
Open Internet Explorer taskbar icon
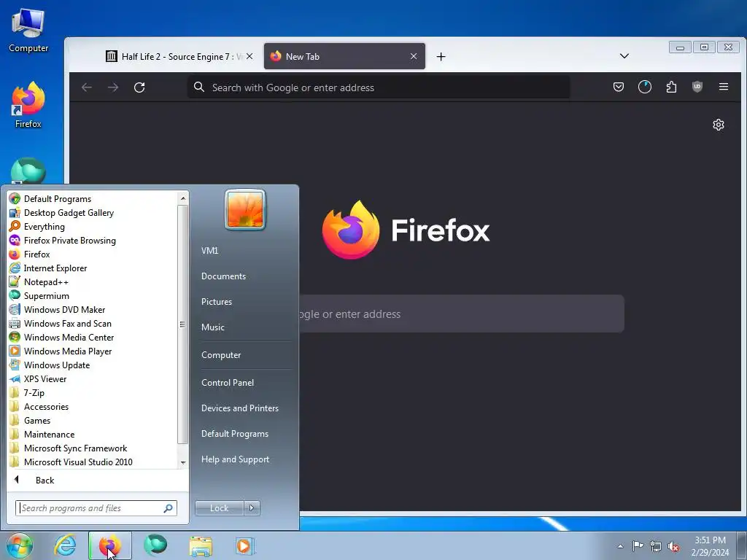(65, 545)
